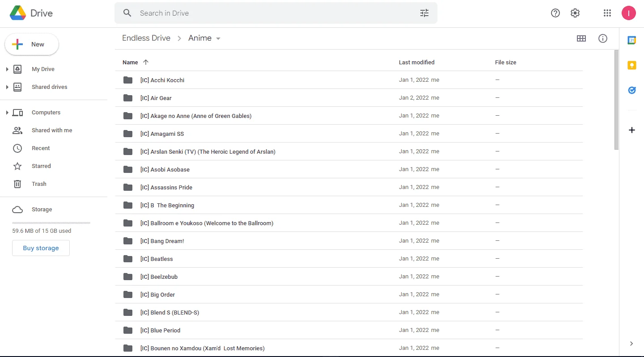
Task: Sort by Last modified column header
Action: [x=417, y=63]
